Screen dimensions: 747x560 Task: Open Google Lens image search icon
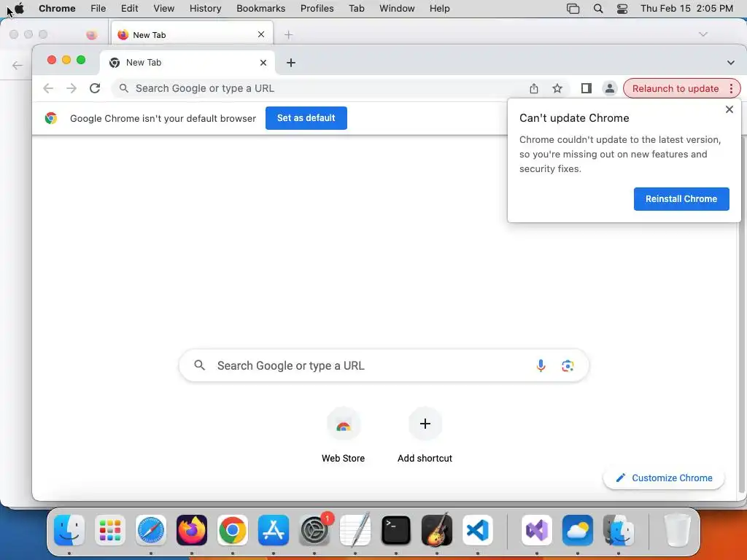point(568,366)
